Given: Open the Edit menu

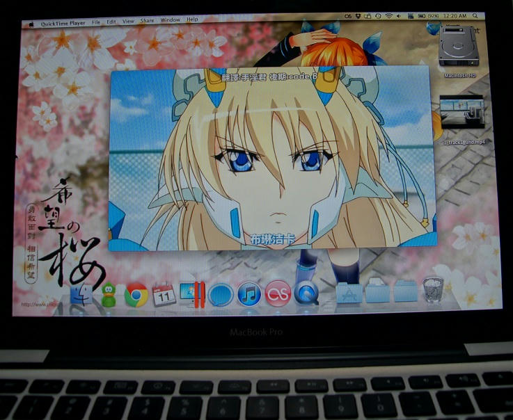Looking at the screenshot, I should (x=111, y=22).
